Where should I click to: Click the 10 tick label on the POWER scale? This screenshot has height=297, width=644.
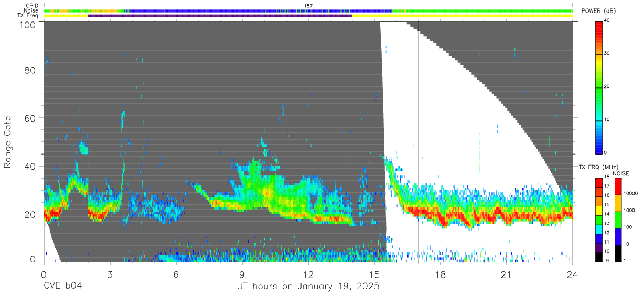pos(607,119)
